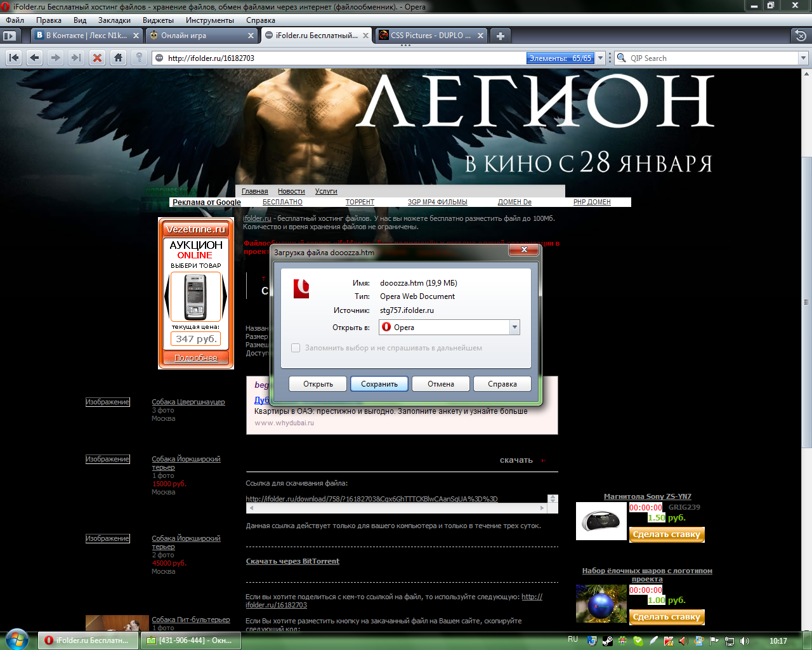Click the Fast Forward navigation button
The width and height of the screenshot is (812, 650).
click(x=76, y=58)
